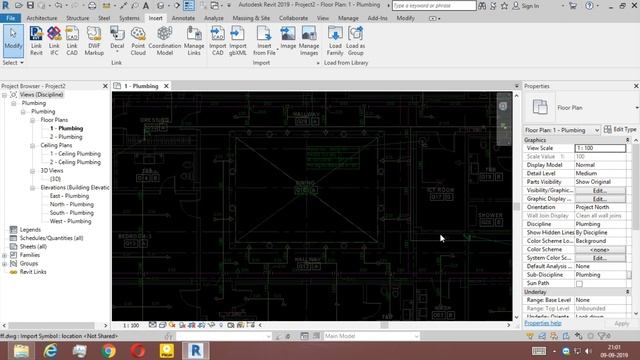This screenshot has height=360, width=640.
Task: Collapse the Ceiling Plans node
Action: [32, 145]
